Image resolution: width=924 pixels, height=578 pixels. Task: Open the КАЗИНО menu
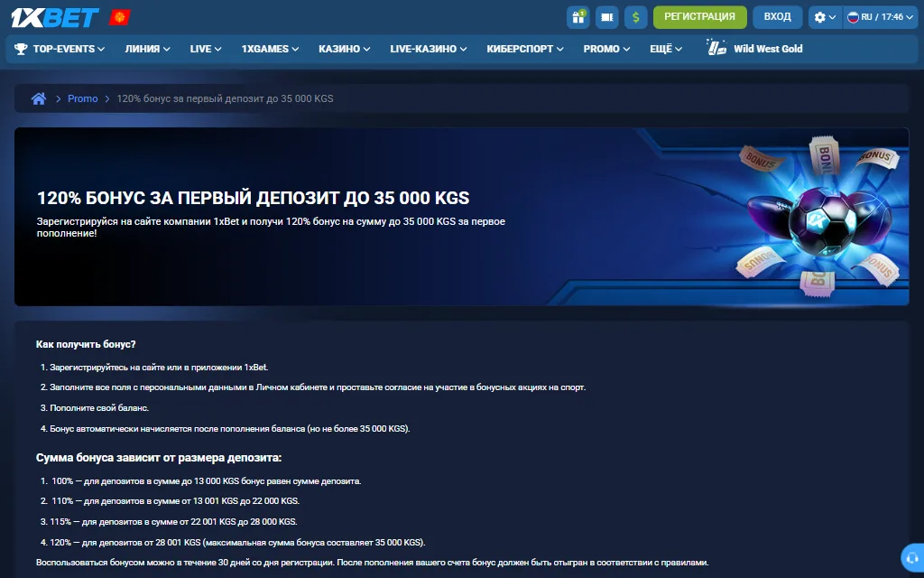click(344, 49)
